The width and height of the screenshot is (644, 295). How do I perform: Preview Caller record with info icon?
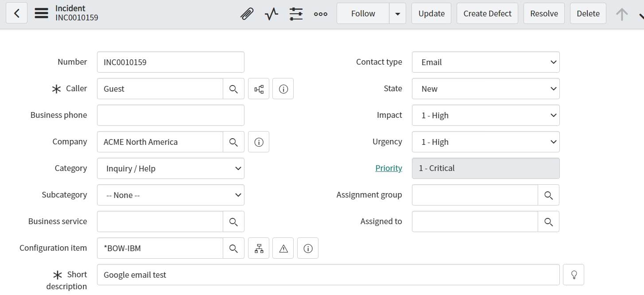click(283, 89)
